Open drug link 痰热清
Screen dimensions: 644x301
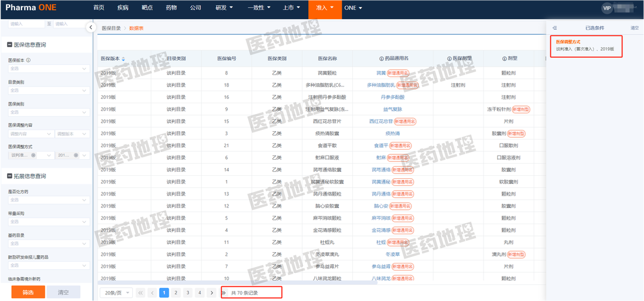392,134
